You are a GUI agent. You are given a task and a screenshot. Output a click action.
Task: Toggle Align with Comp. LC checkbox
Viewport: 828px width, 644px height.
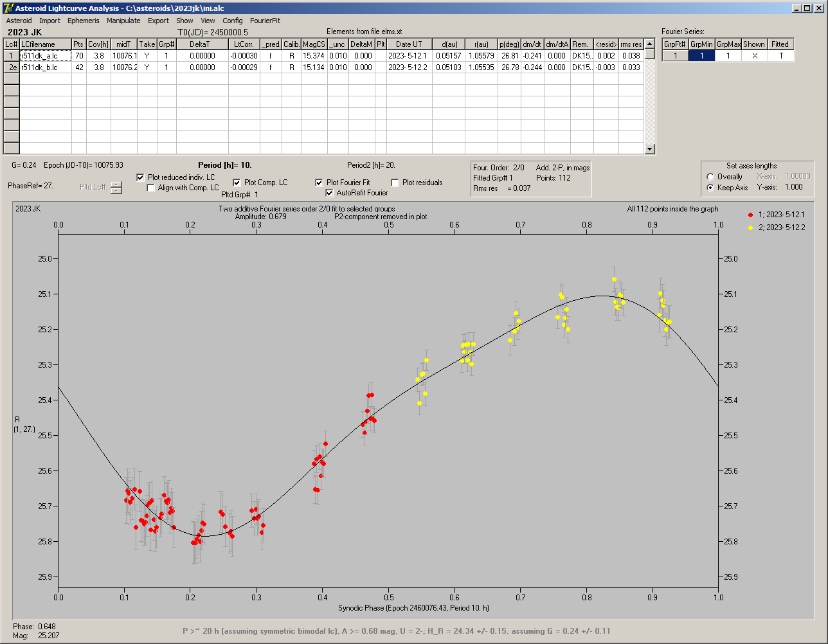[151, 188]
